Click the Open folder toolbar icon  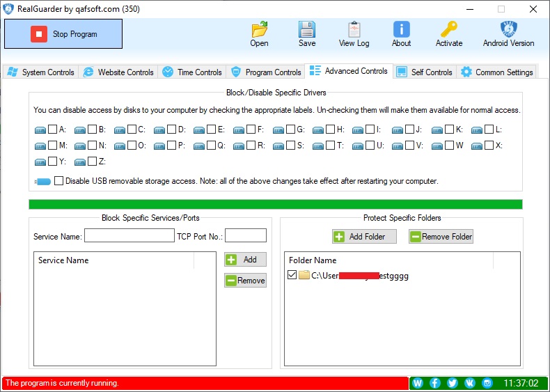tap(259, 30)
